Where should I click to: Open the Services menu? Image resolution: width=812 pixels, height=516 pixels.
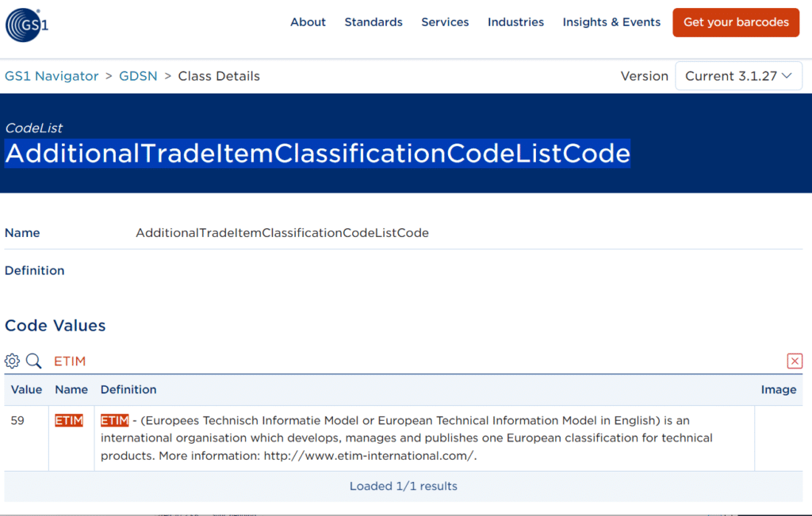[445, 22]
